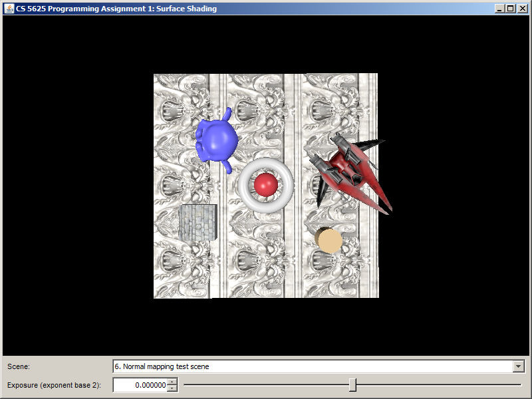Click the stone textured cube
532x399 pixels.
198,222
